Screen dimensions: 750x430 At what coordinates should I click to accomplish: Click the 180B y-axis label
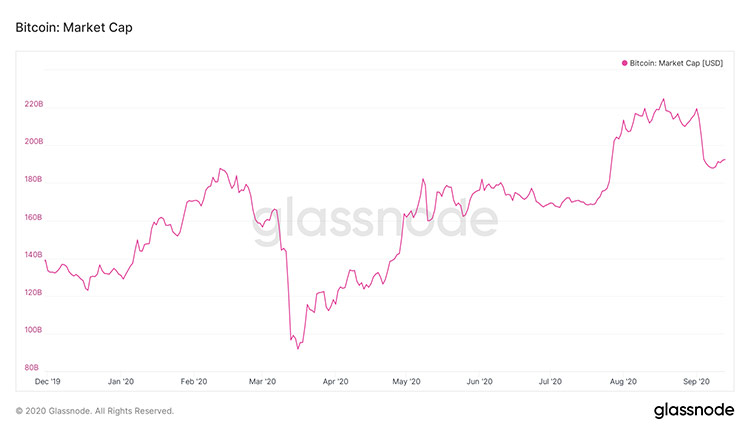(33, 180)
